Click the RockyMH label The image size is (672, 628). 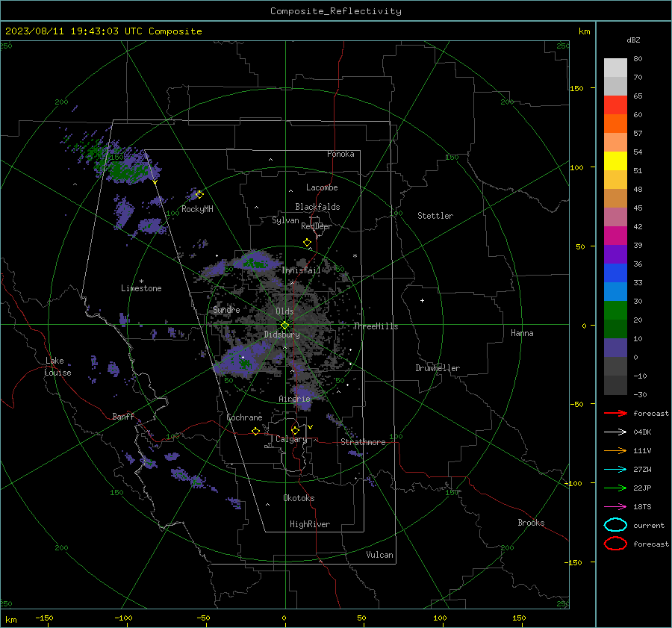click(197, 209)
